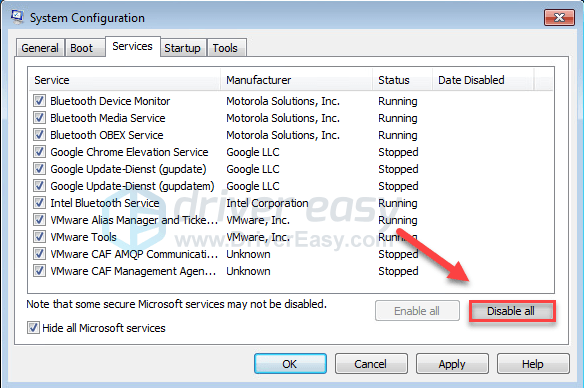Viewport: 584px width, 388px height.
Task: Click the Disable all button
Action: (511, 311)
